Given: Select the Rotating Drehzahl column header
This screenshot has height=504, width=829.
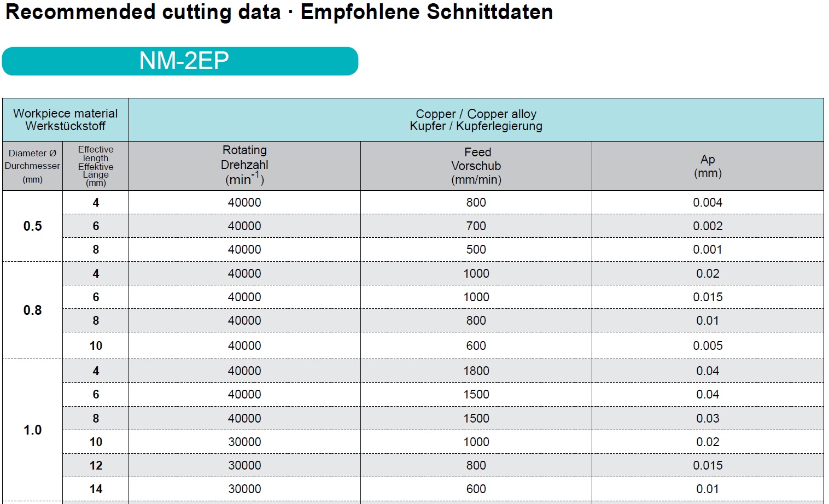Looking at the screenshot, I should click(244, 165).
